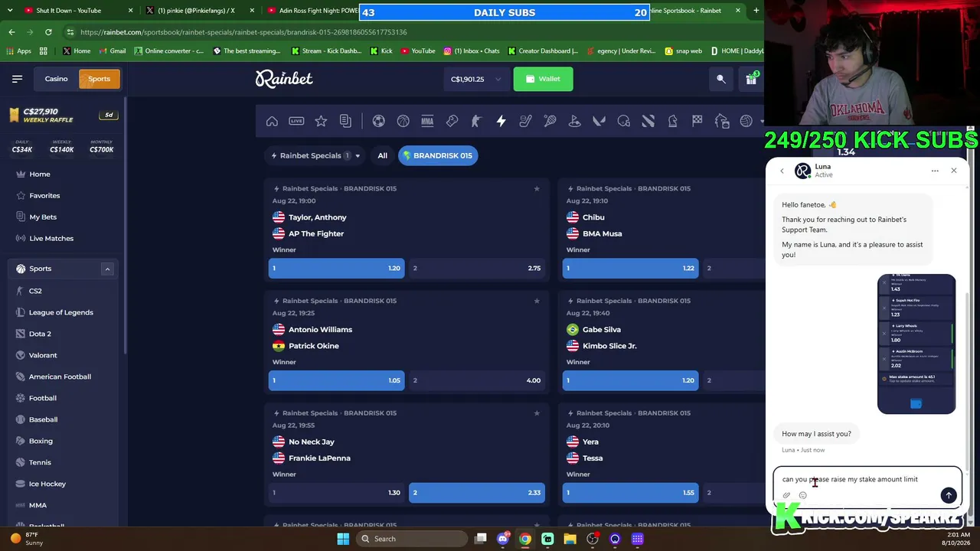Toggle odds 1.22 pick on Chibu

point(630,268)
